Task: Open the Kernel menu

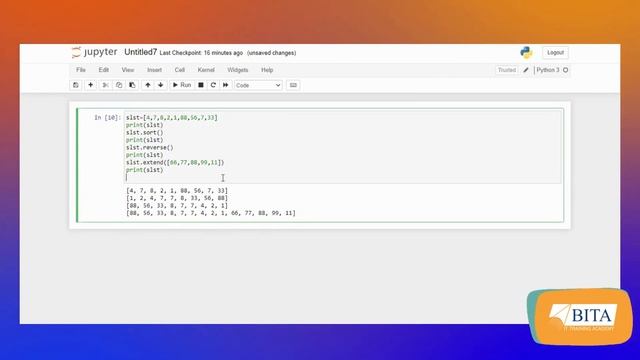Action: tap(206, 70)
